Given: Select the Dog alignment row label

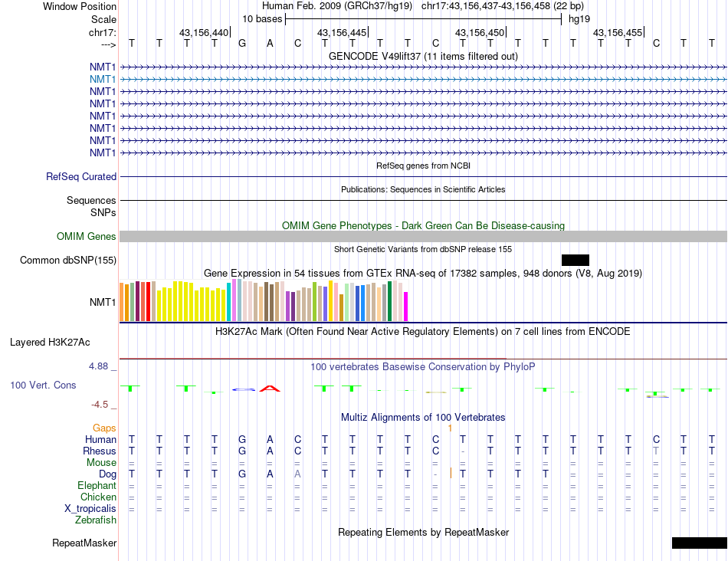Looking at the screenshot, I should coord(108,474).
